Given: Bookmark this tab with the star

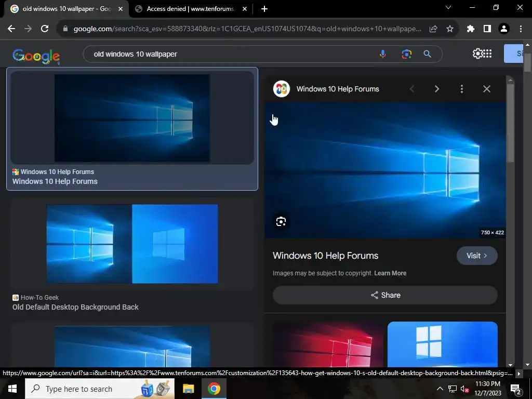Looking at the screenshot, I should 450,29.
